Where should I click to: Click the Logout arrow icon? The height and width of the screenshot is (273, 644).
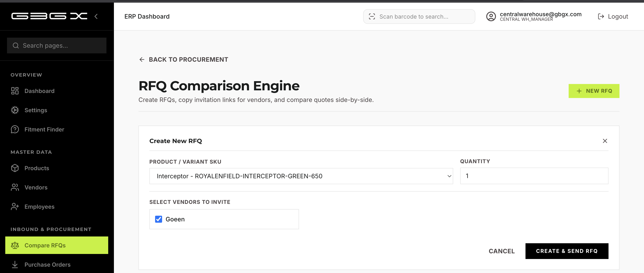click(601, 16)
